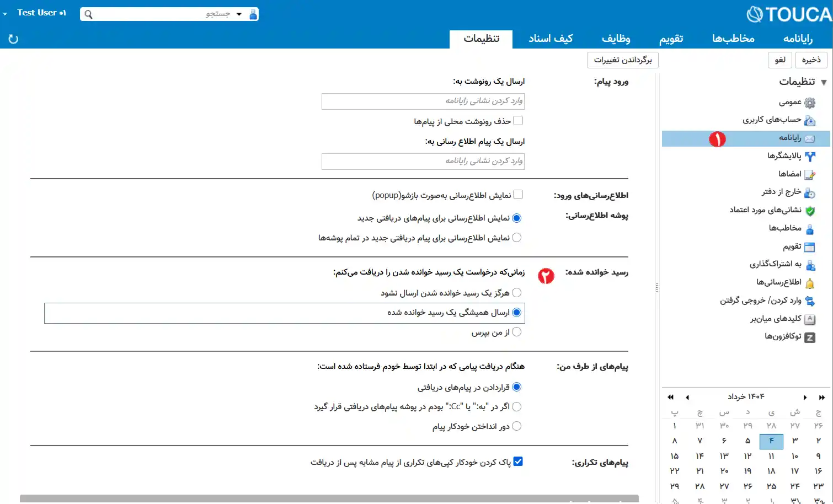The image size is (833, 504).
Task: Open the search type dropdown arrow
Action: tap(239, 14)
